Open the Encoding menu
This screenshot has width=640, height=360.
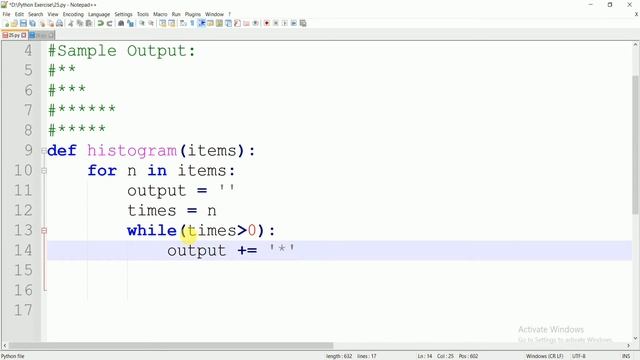point(73,14)
